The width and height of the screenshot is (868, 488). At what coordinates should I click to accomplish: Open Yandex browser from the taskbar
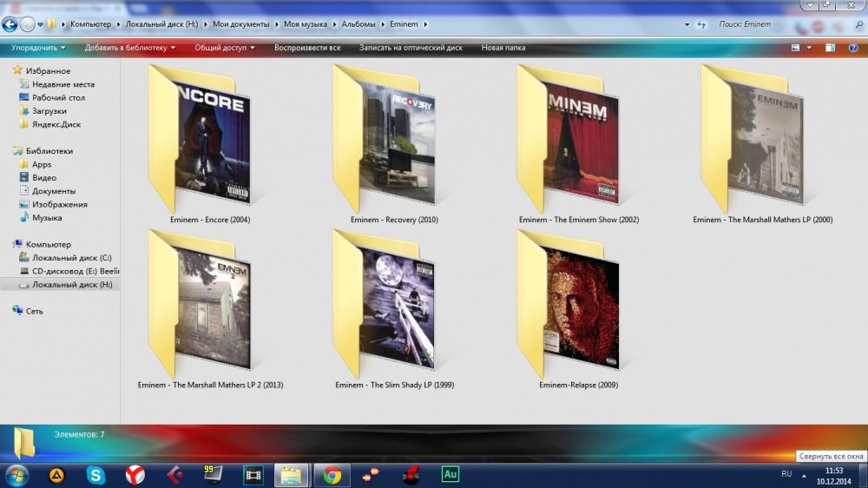(x=135, y=475)
